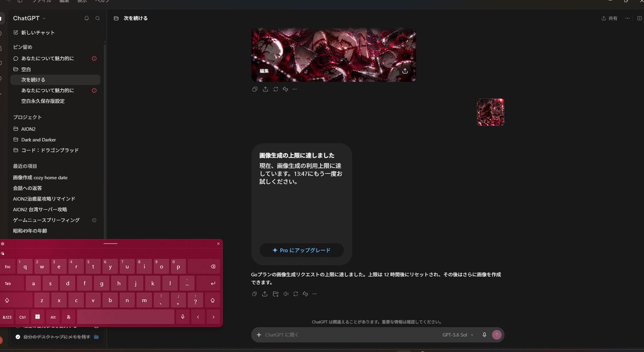The width and height of the screenshot is (644, 352).
Task: Click Pro にアップグレード button
Action: (x=301, y=250)
